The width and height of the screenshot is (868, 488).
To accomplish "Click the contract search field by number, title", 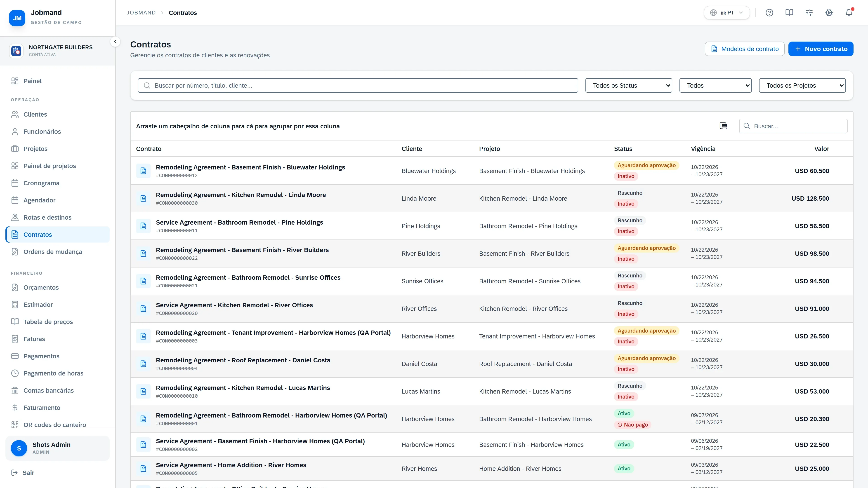I will click(358, 86).
